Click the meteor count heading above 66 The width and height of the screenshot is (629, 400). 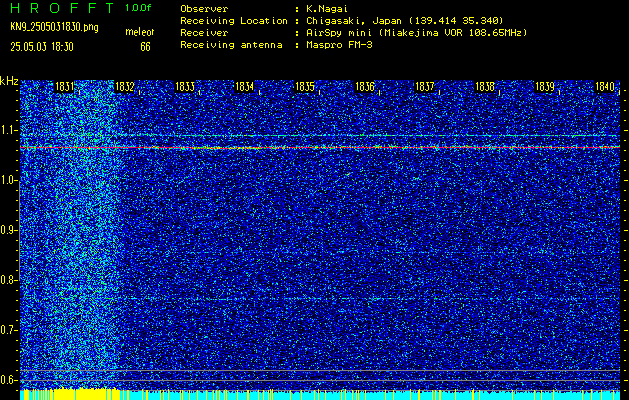(x=140, y=32)
